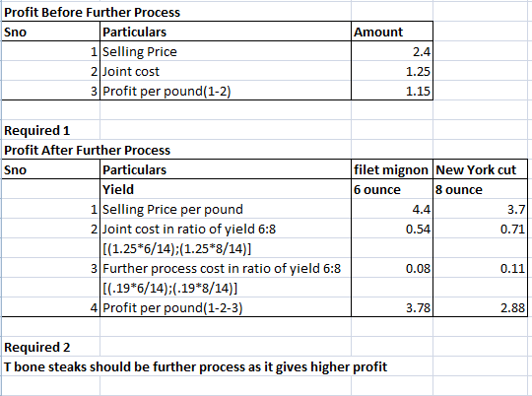532x396 pixels.
Task: Select the Sno cell '4' in the second table
Action: point(51,307)
